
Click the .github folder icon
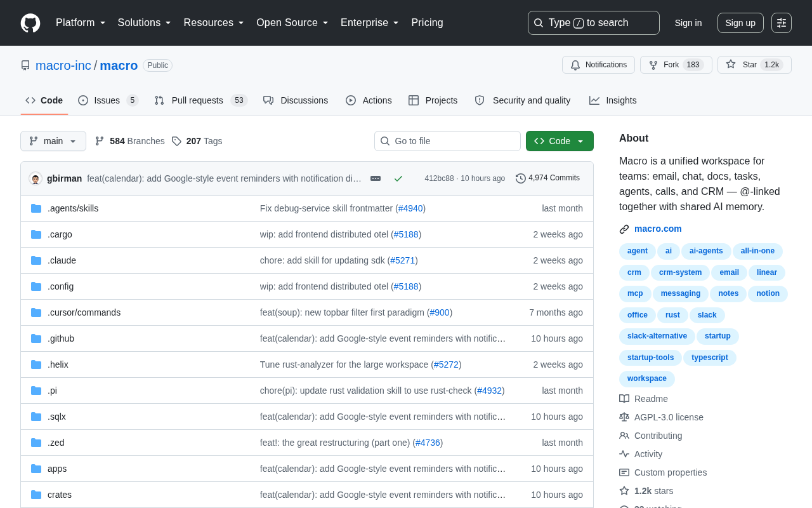(36, 338)
